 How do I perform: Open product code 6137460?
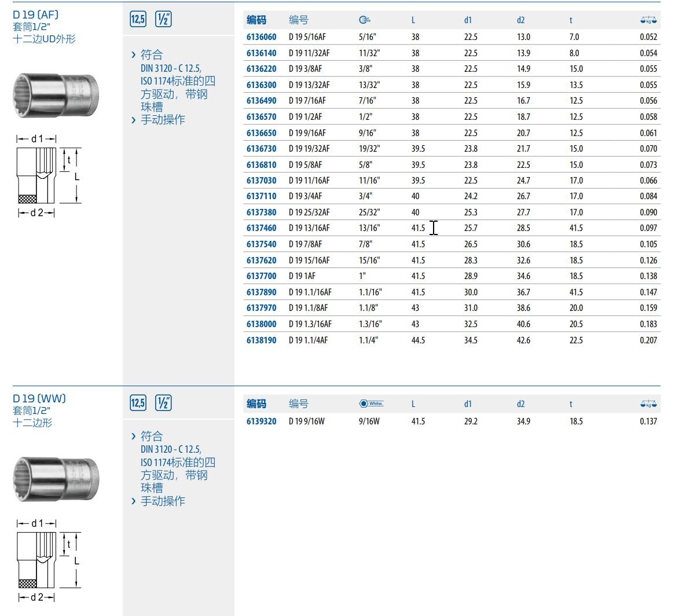261,228
